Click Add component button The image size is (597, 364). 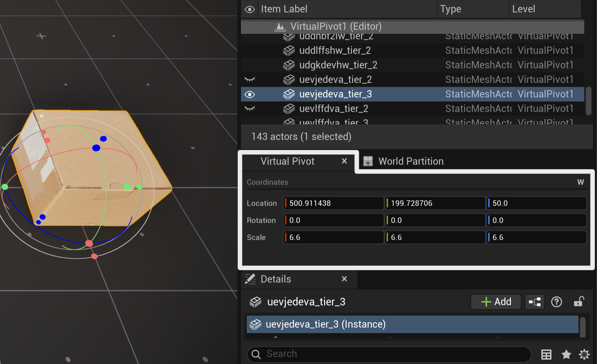click(x=496, y=302)
